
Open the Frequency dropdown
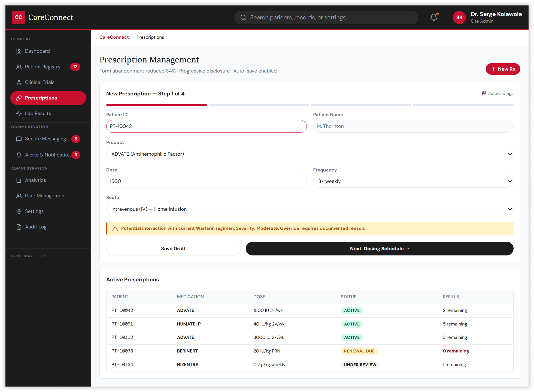click(413, 181)
